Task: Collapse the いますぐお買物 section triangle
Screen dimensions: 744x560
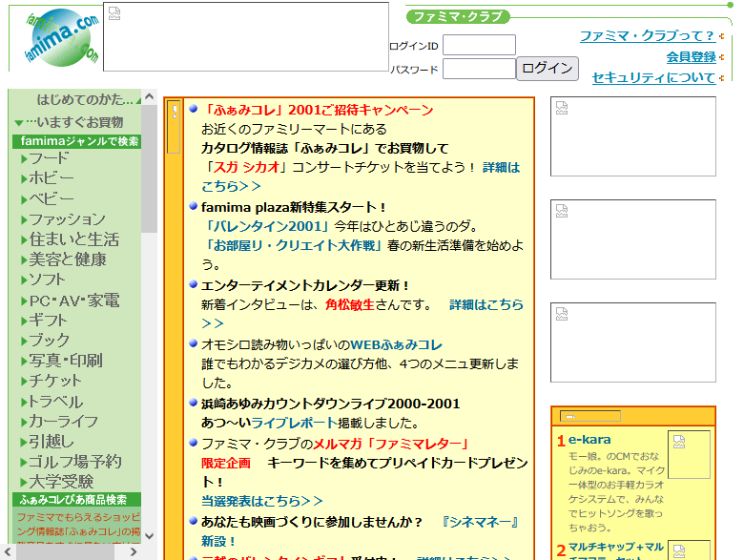Action: click(x=18, y=123)
